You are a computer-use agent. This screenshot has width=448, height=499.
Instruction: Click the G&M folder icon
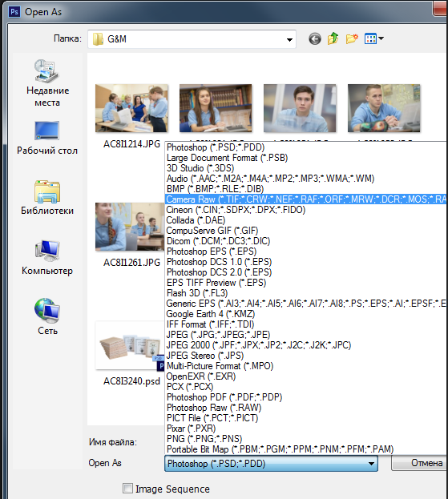coord(98,39)
